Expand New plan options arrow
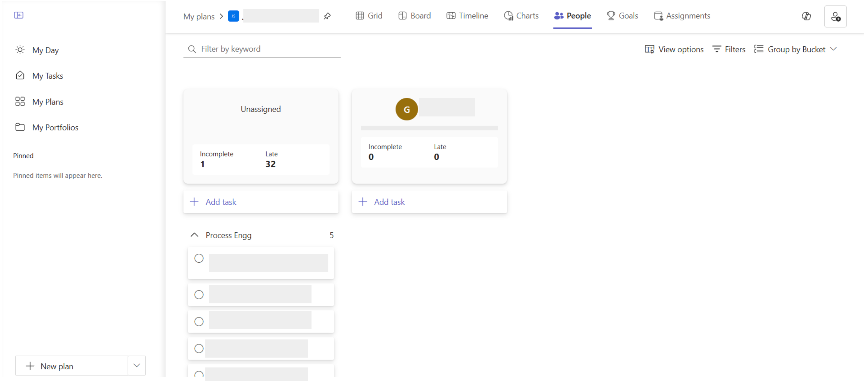 136,365
